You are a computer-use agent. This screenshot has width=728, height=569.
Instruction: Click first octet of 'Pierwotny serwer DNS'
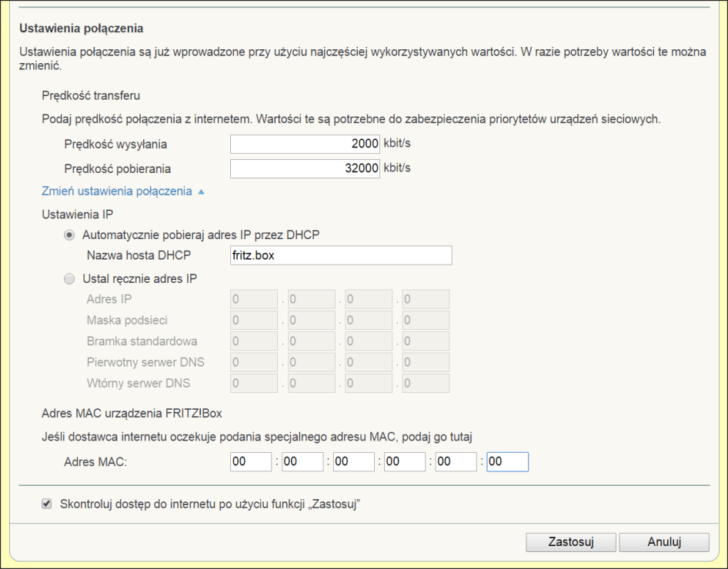click(x=254, y=362)
